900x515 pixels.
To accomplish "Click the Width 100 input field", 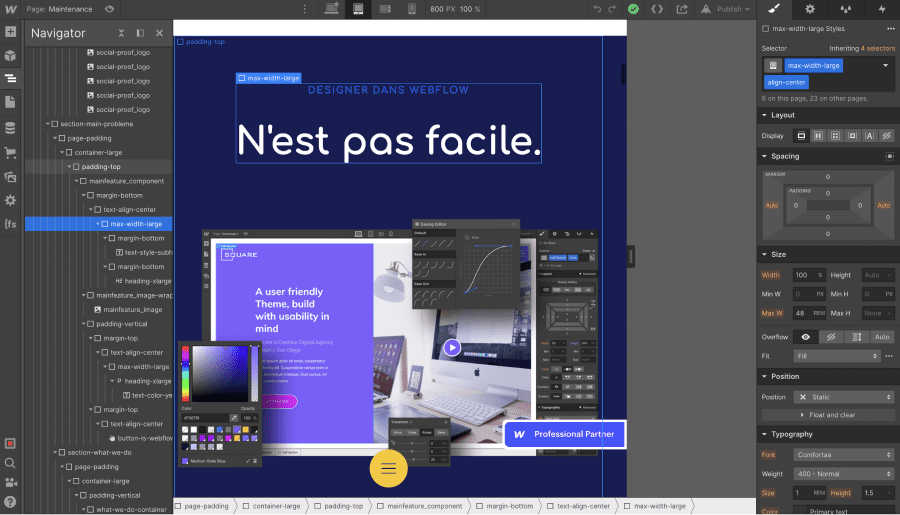I will pyautogui.click(x=809, y=275).
